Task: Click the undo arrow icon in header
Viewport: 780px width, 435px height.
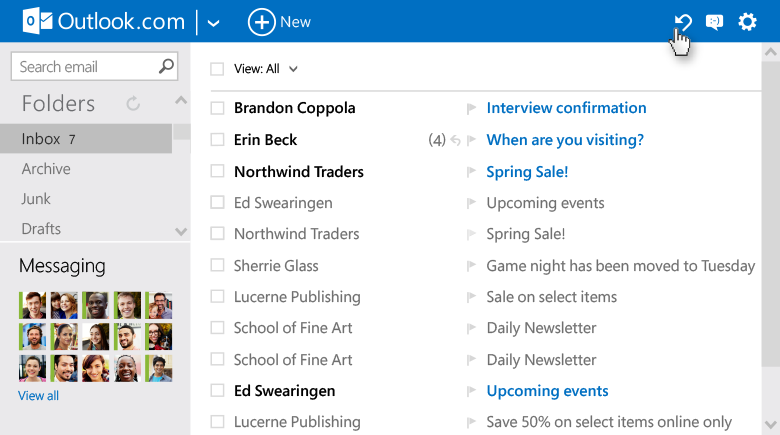Action: (x=683, y=21)
